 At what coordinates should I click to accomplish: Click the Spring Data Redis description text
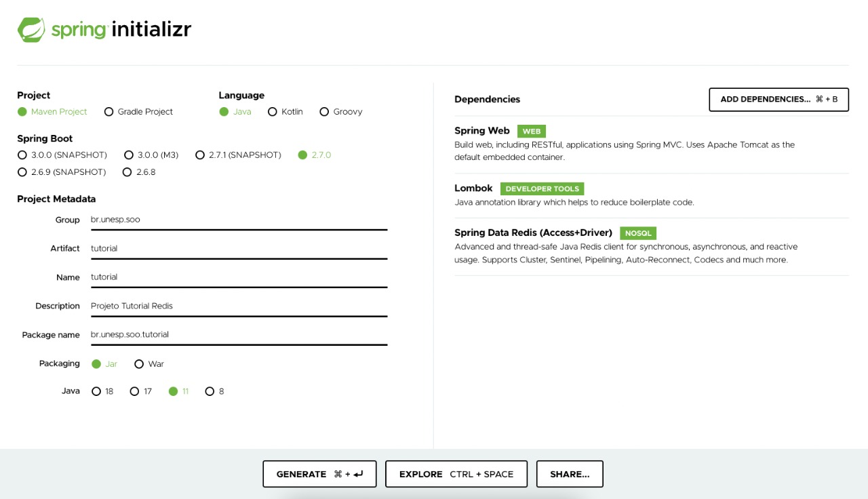pos(626,254)
